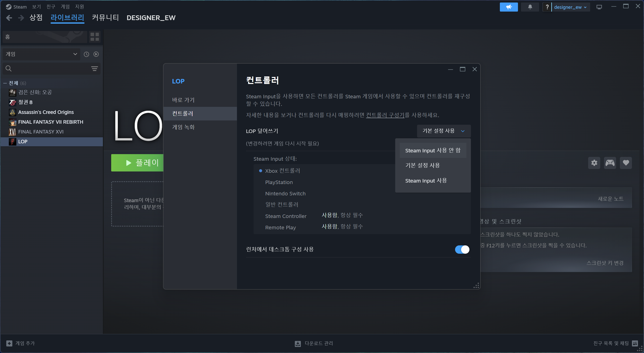Open the notifications bell
This screenshot has height=353, width=644.
tap(530, 7)
